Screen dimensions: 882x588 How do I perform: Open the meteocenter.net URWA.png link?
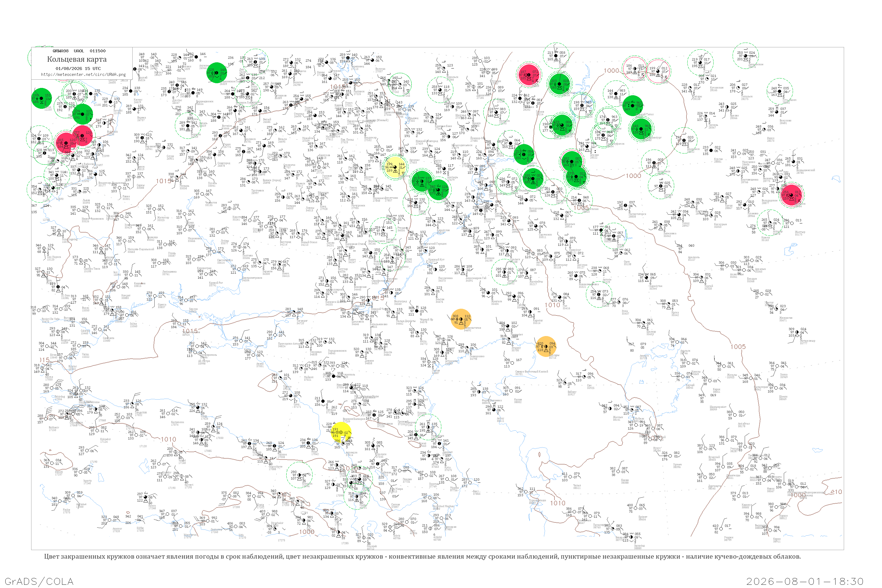click(83, 75)
